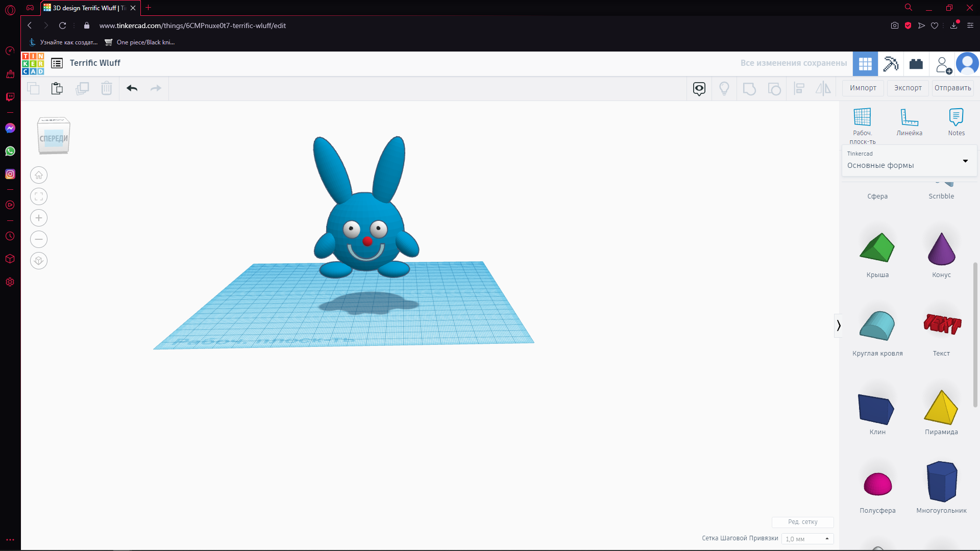Open the Ruler (Линейка) tool
The width and height of the screenshot is (980, 551).
point(909,121)
